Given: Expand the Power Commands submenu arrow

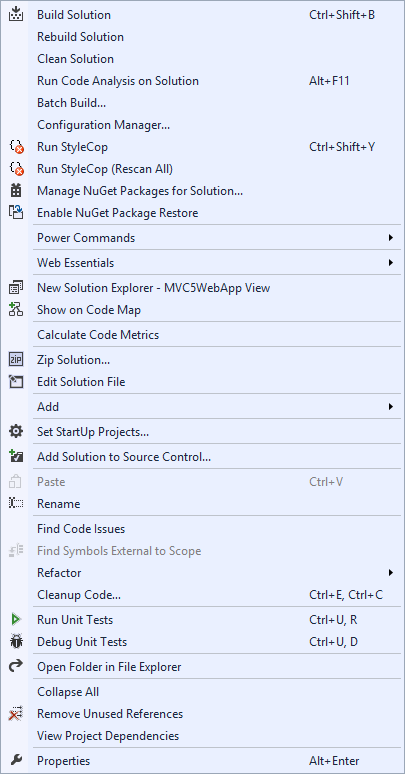Looking at the screenshot, I should point(391,237).
